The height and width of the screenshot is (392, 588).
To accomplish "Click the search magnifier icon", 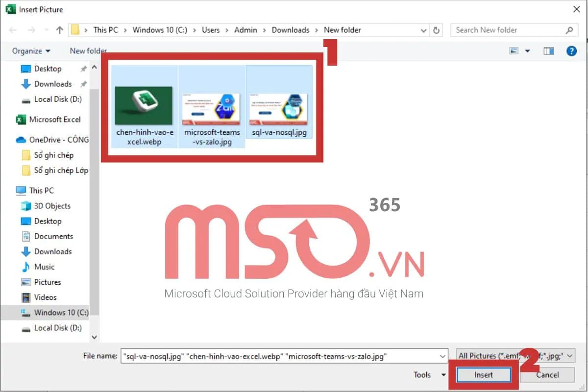I will pyautogui.click(x=570, y=30).
